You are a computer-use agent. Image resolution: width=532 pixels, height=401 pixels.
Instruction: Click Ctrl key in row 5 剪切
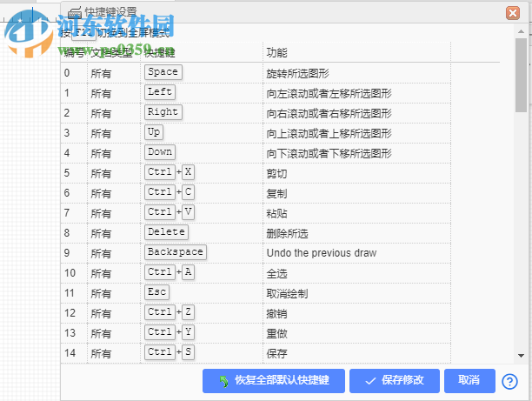coord(160,172)
